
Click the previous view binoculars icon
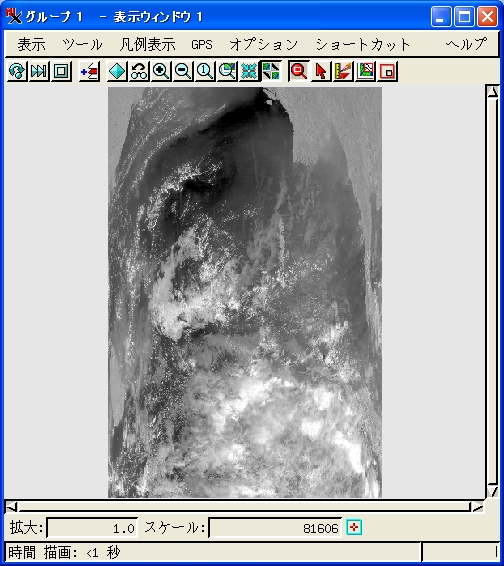pos(139,71)
